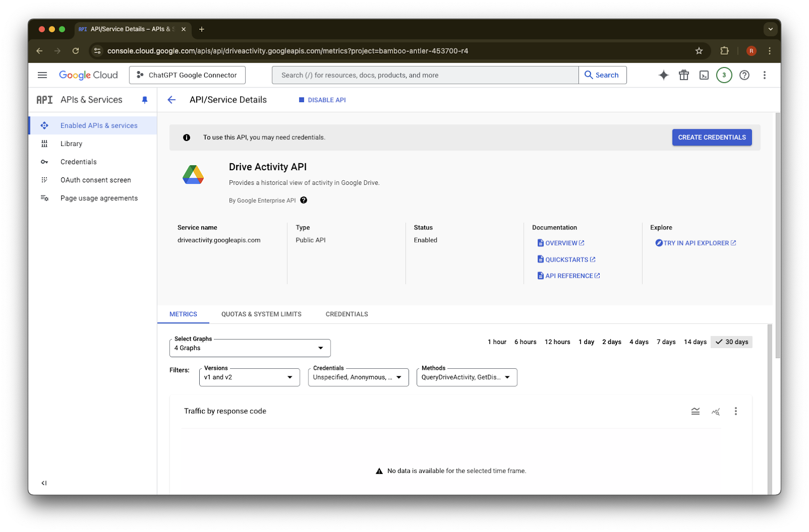This screenshot has height=532, width=809.
Task: Toggle legend on Traffic by response code
Action: 696,411
